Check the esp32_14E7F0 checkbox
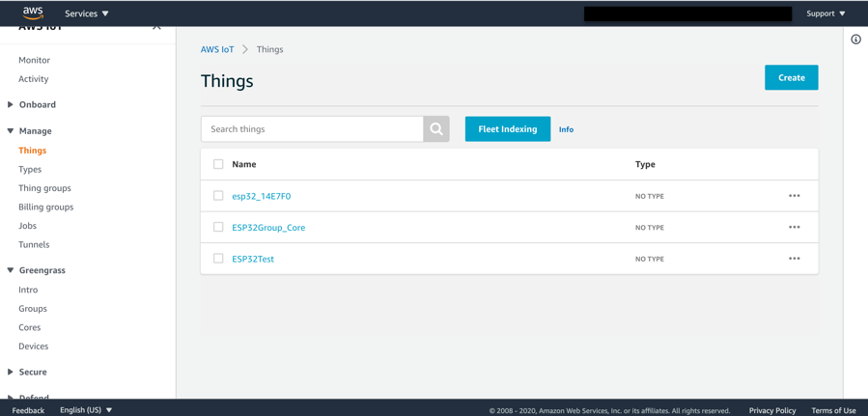Viewport: 868px width, 416px height. (x=218, y=195)
